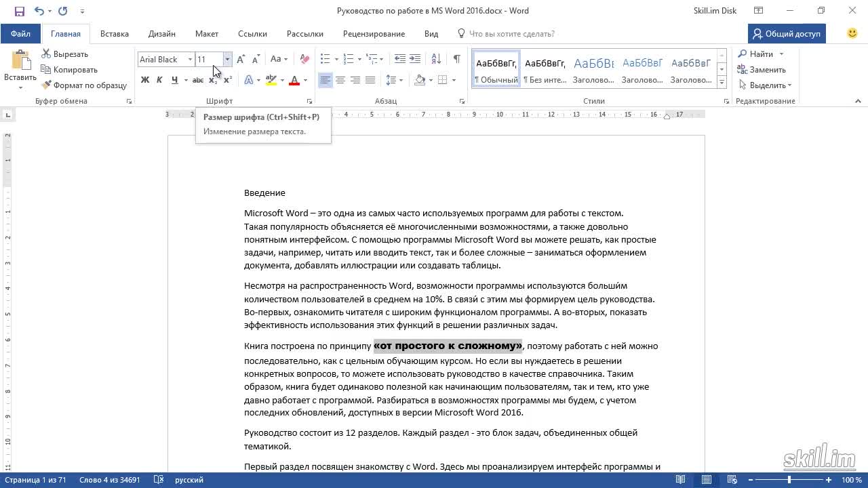Open the change case Аа dropdown
This screenshot has height=488, width=868.
point(279,60)
